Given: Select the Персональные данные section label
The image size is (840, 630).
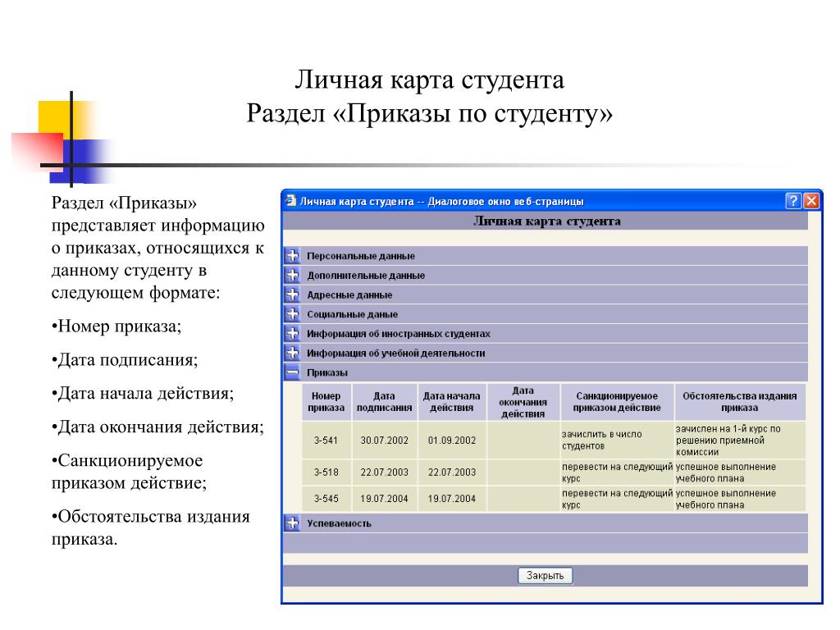Looking at the screenshot, I should click(361, 256).
